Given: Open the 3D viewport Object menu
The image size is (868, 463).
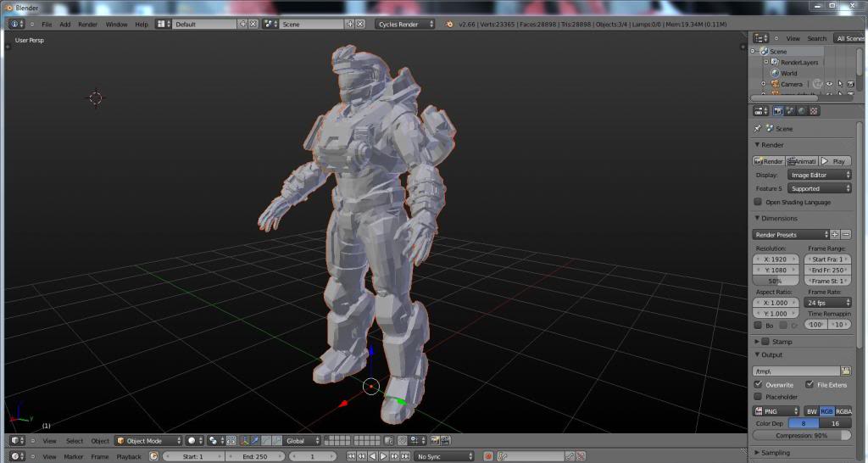Looking at the screenshot, I should pos(100,441).
